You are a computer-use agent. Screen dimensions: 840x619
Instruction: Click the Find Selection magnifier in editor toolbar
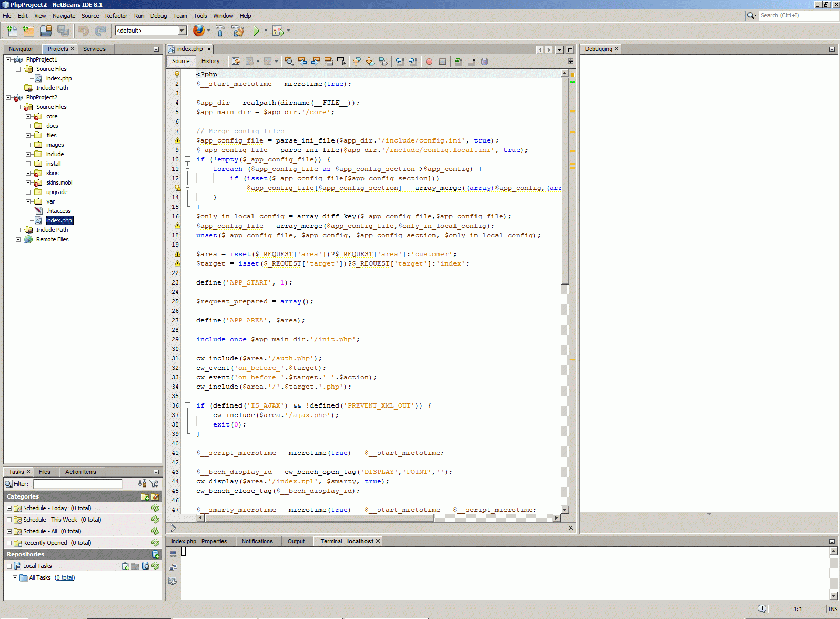tap(289, 62)
